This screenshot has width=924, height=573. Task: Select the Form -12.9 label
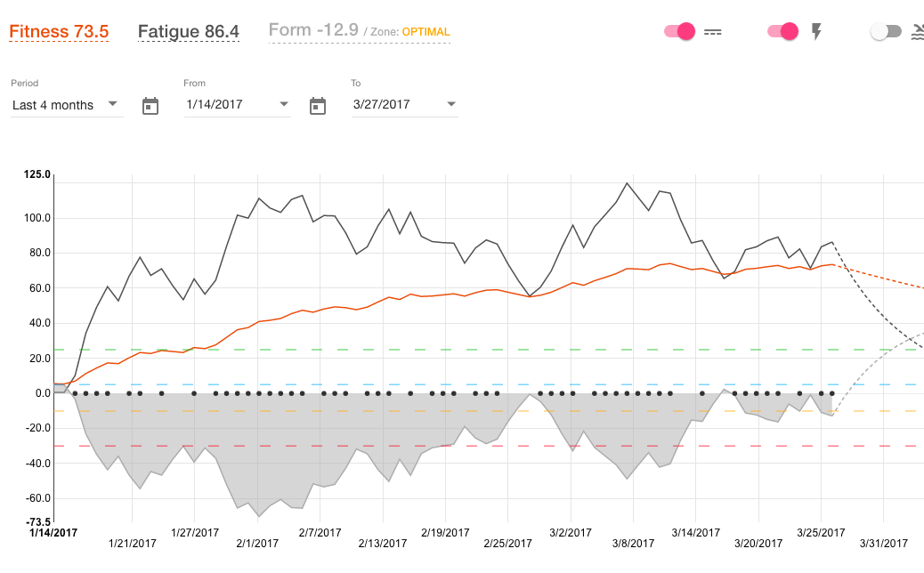313,30
